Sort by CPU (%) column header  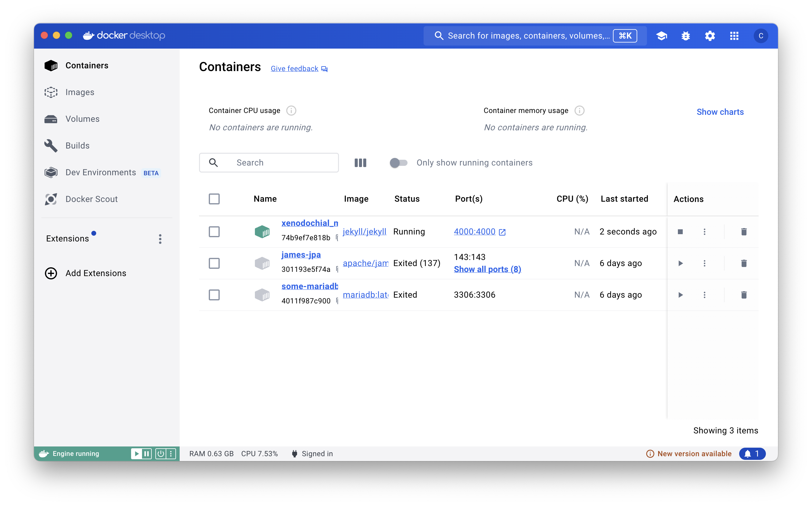point(572,199)
